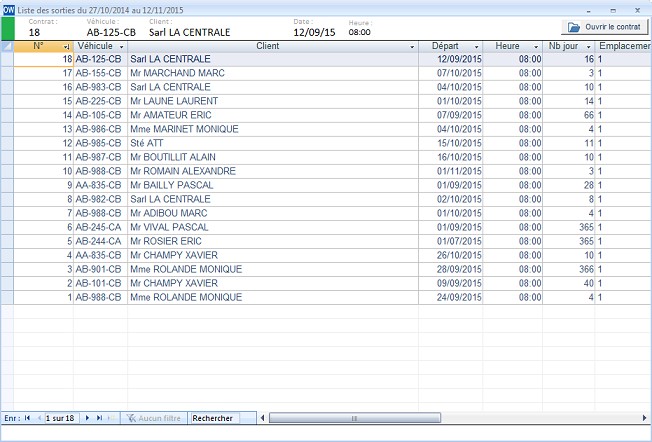The height and width of the screenshot is (442, 652).
Task: Close the Liste des sorties window
Action: [x=637, y=10]
